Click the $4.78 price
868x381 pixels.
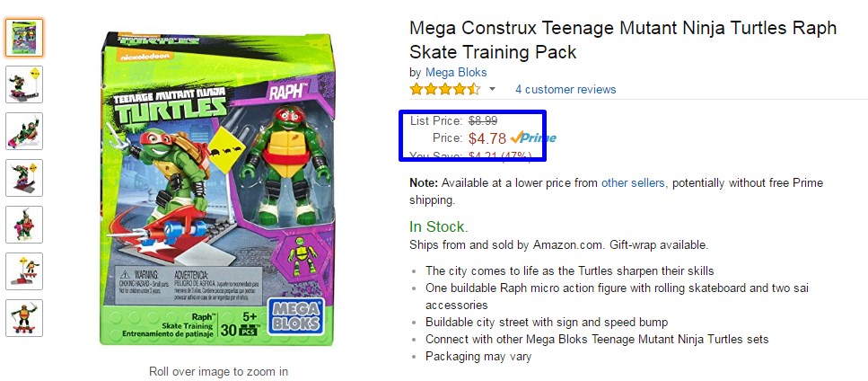487,138
